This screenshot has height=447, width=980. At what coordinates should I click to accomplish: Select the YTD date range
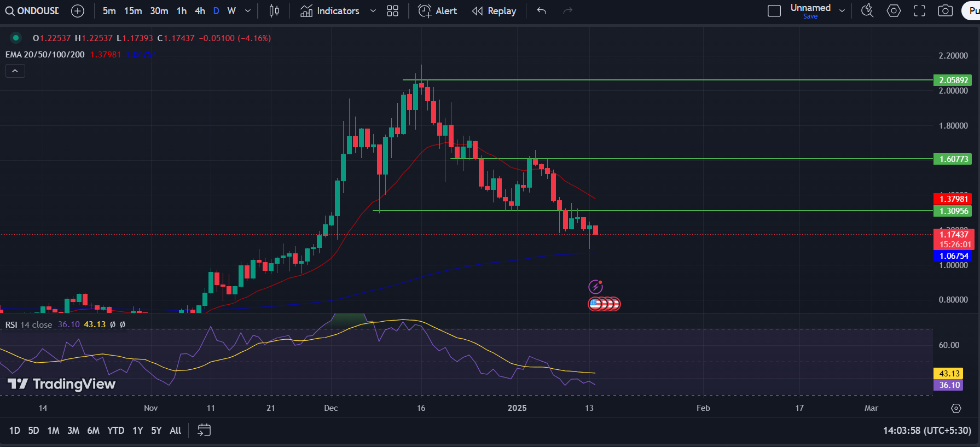pyautogui.click(x=115, y=431)
